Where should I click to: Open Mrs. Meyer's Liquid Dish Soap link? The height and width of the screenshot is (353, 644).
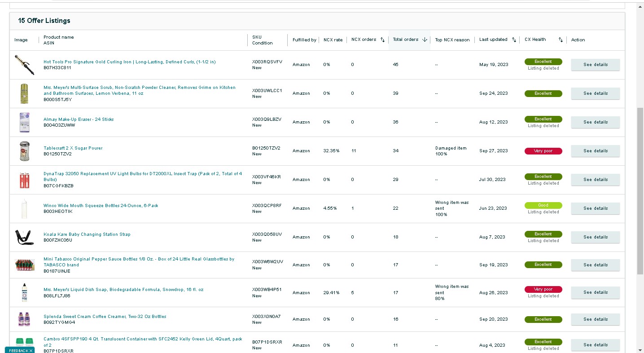click(x=123, y=290)
